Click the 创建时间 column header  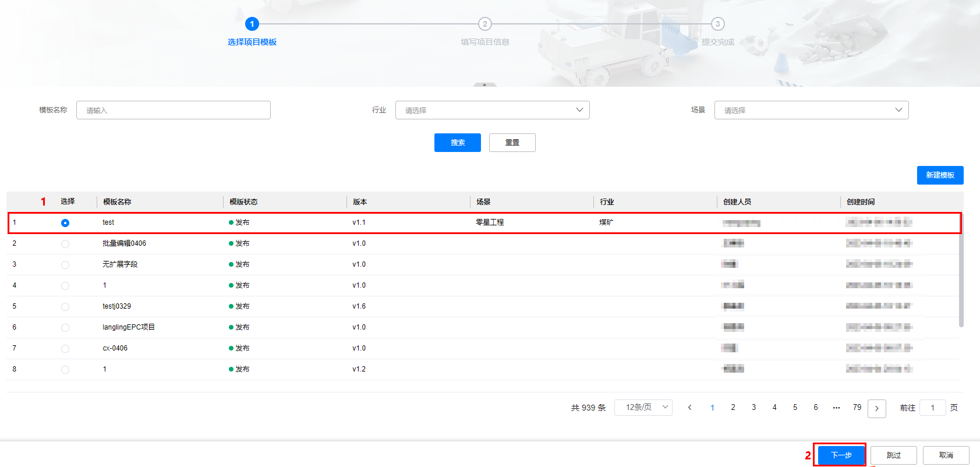[861, 202]
